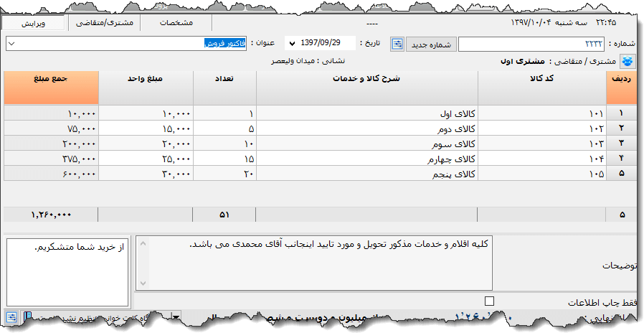Expand the عنوان combo box arrow
Screen dimensions: 644x333
point(11,43)
